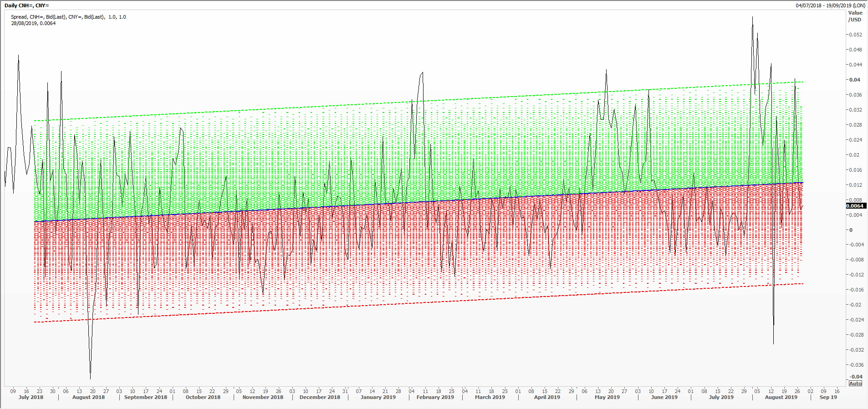868x409 pixels.
Task: Click the Auto scale button
Action: [855, 383]
